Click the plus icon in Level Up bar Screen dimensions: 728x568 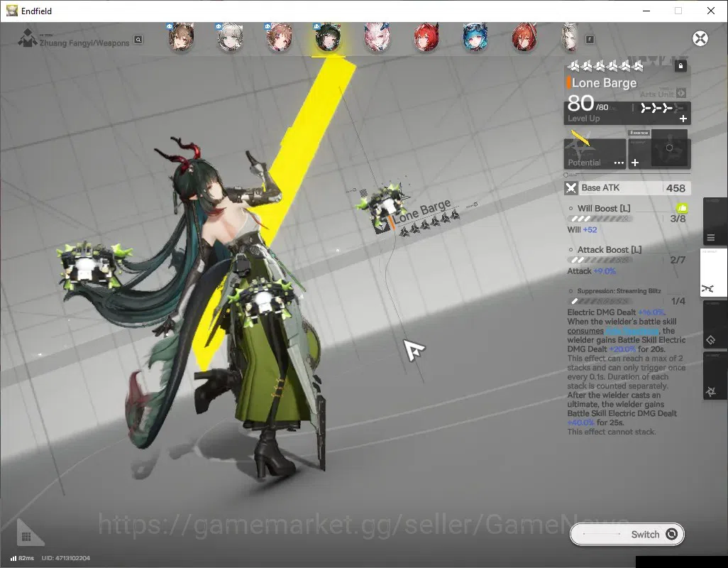click(683, 119)
